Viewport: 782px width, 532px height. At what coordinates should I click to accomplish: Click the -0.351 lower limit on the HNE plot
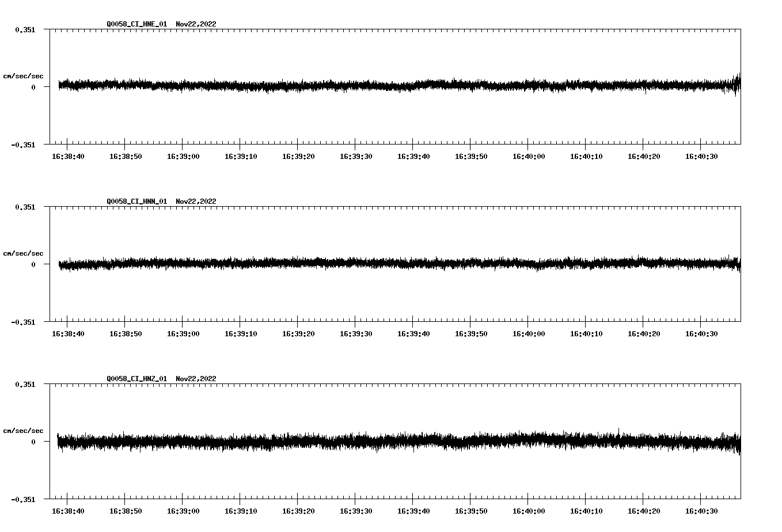point(22,145)
